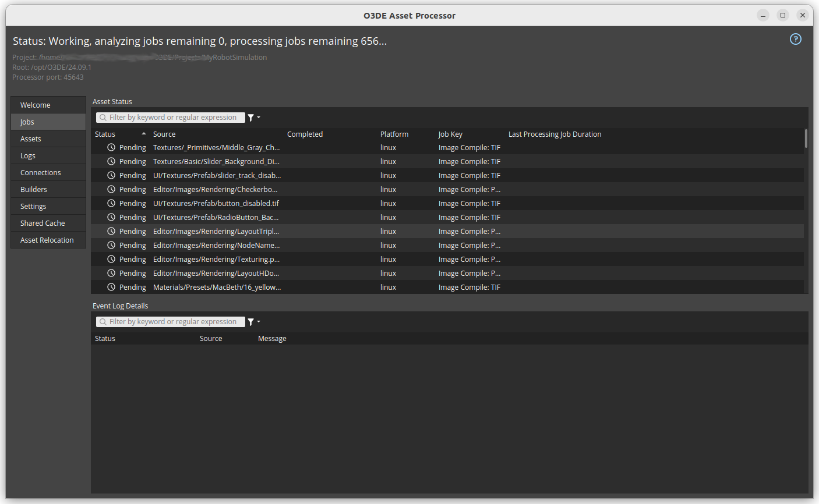The width and height of the screenshot is (819, 504).
Task: Select row Editor/Images/Rendering/LayoutTripl...
Action: click(447, 232)
